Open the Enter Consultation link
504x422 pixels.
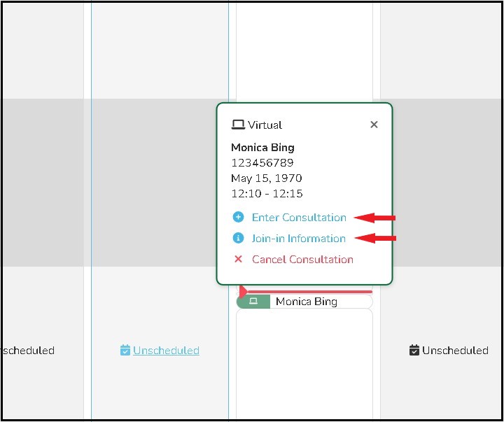click(299, 217)
